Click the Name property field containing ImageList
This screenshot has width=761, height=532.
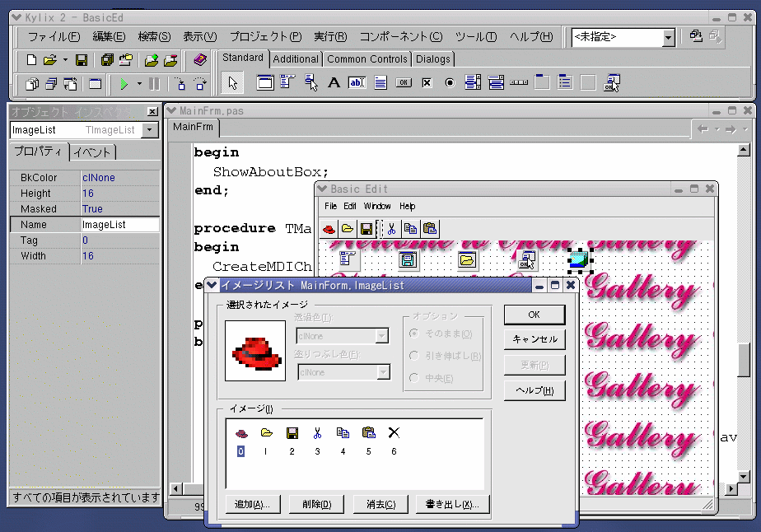pos(120,224)
